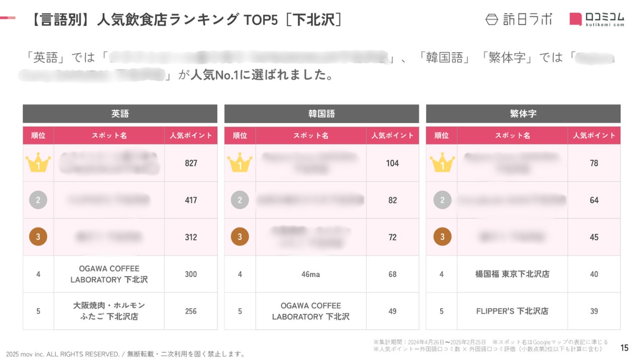
Task: Click the page number 15
Action: [x=624, y=347]
